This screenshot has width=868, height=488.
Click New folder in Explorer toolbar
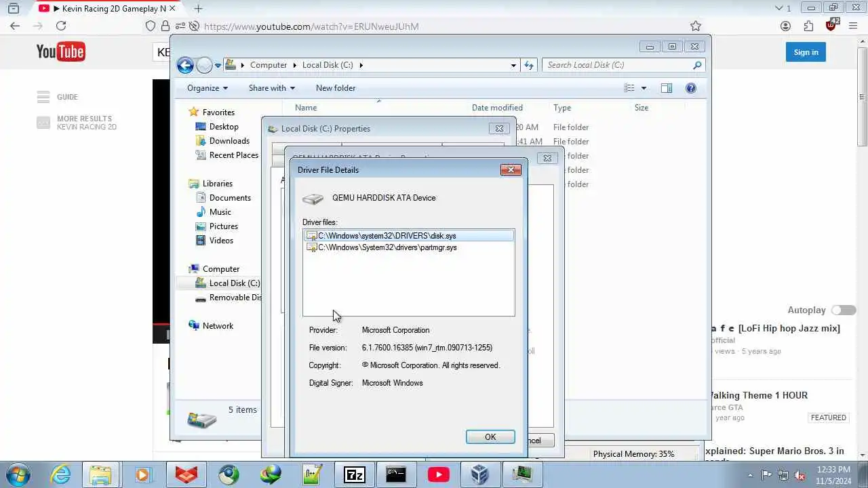(336, 88)
